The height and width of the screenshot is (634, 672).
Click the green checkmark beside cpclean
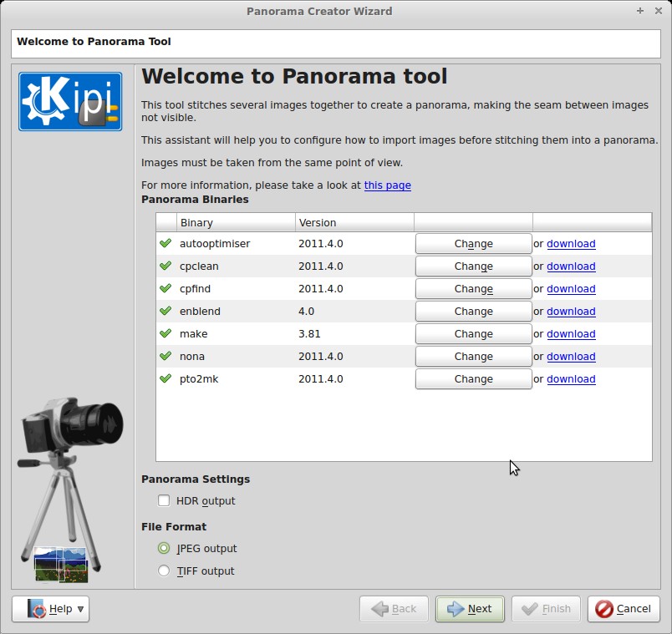(165, 266)
